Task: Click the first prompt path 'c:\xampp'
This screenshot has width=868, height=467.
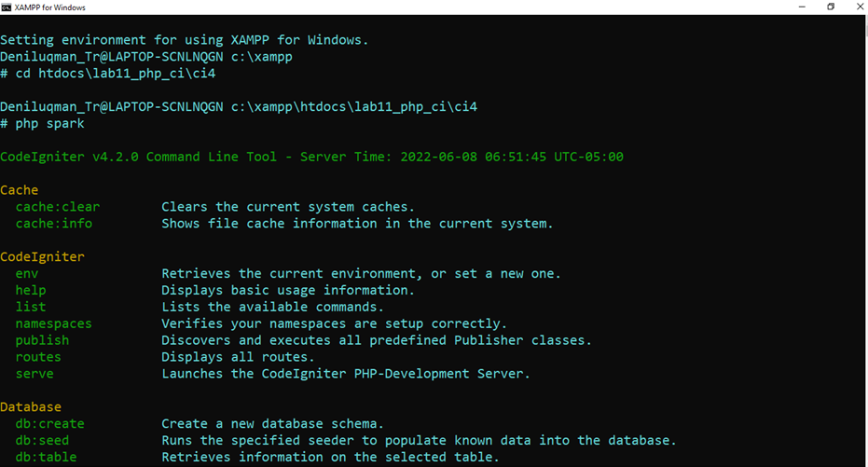Action: 262,57
